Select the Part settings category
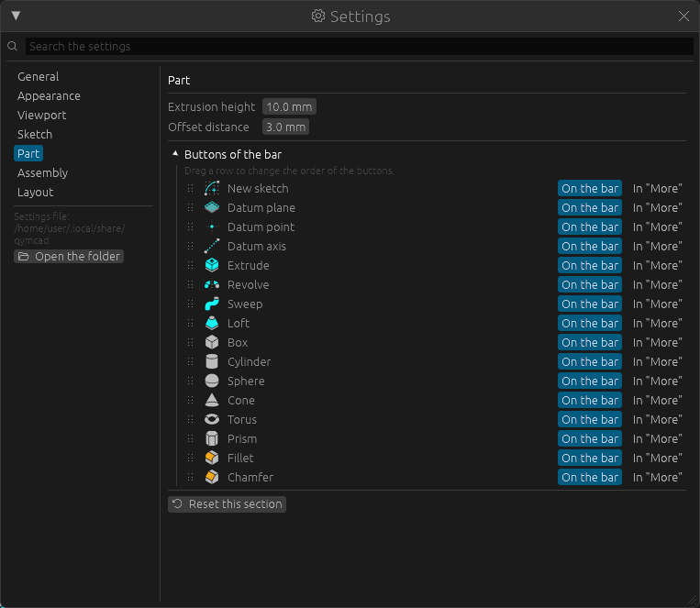 28,153
